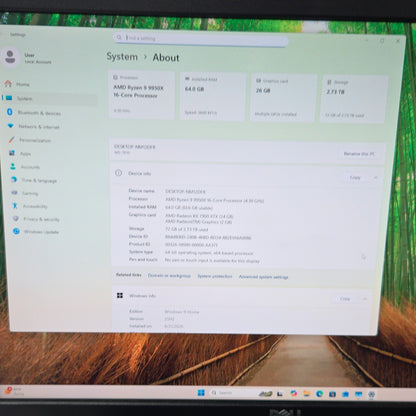Viewport: 416px width, 416px height.
Task: Click the Find a setting search box
Action: (200, 39)
